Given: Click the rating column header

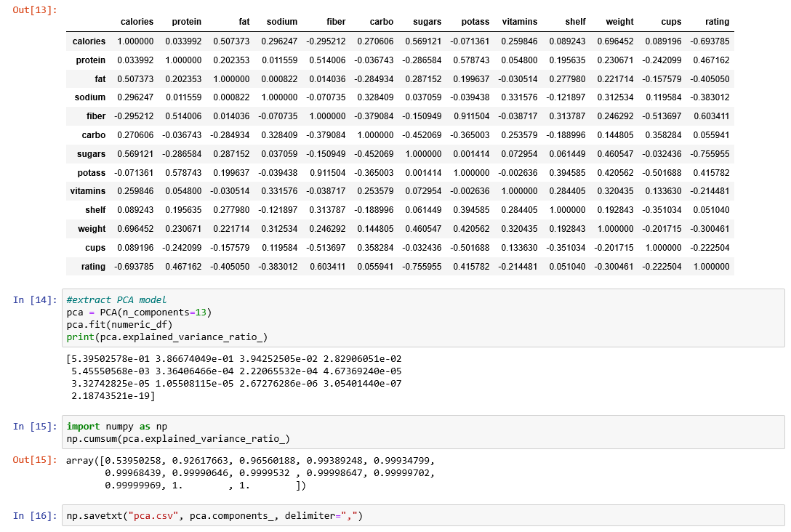Looking at the screenshot, I should (717, 22).
